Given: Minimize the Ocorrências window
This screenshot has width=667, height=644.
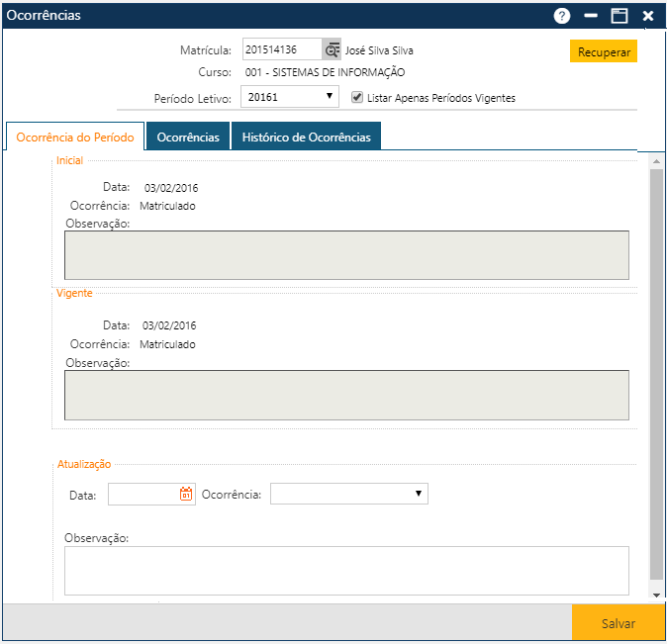Looking at the screenshot, I should coord(591,16).
